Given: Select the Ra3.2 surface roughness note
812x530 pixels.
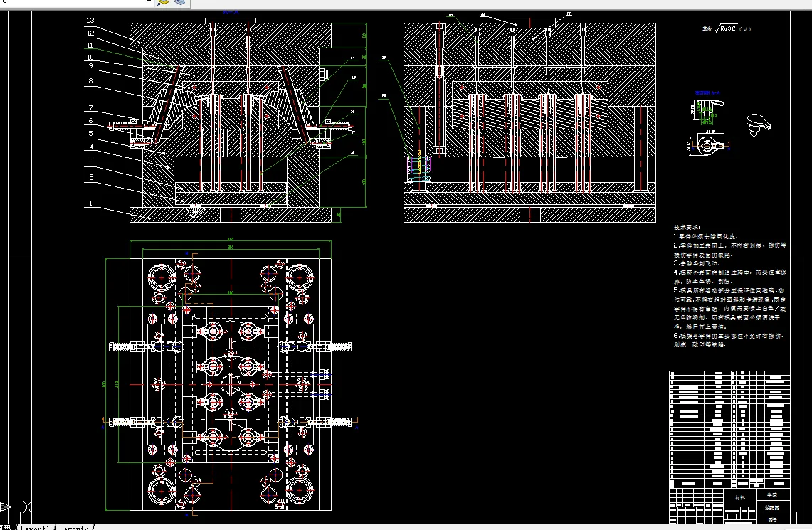Looking at the screenshot, I should 727,29.
